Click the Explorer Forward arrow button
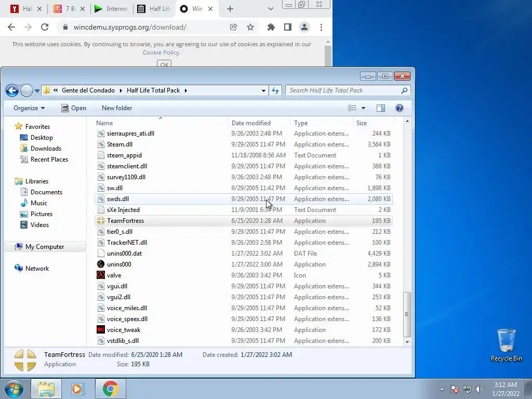Image resolution: width=532 pixels, height=399 pixels. click(x=27, y=90)
